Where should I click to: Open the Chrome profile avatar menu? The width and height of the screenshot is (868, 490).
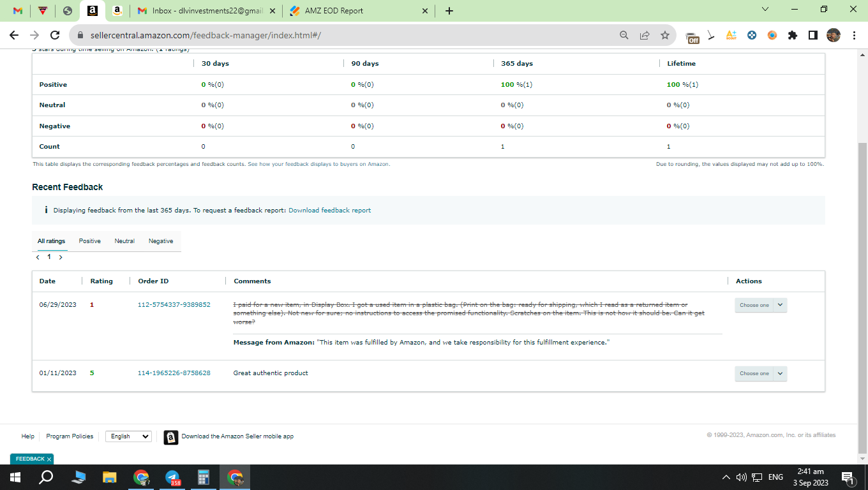tap(833, 35)
